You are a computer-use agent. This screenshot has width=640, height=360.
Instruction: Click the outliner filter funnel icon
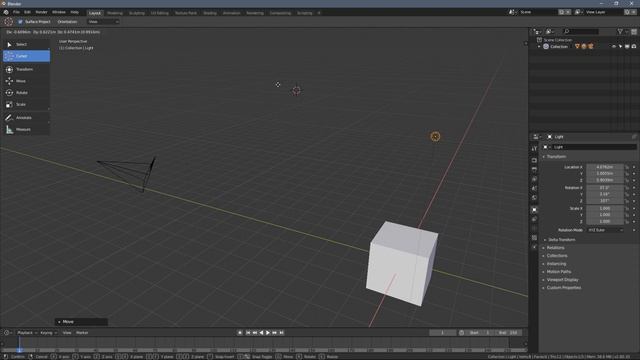pos(620,31)
